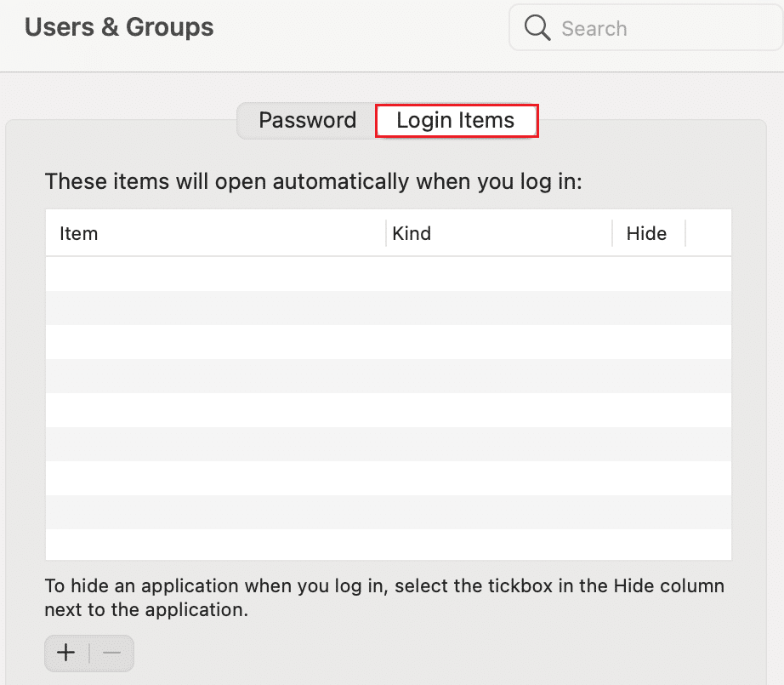
Task: Click divider between Kind and Hide headers
Action: (612, 233)
